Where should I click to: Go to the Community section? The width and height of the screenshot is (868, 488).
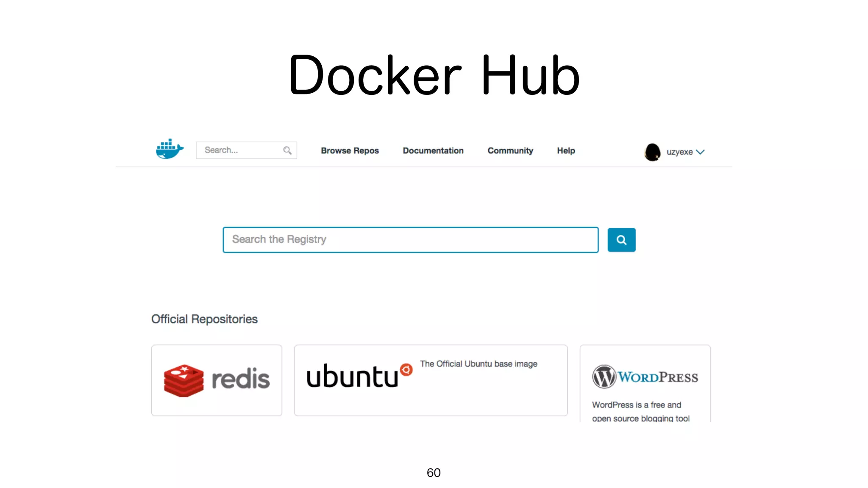(x=510, y=151)
